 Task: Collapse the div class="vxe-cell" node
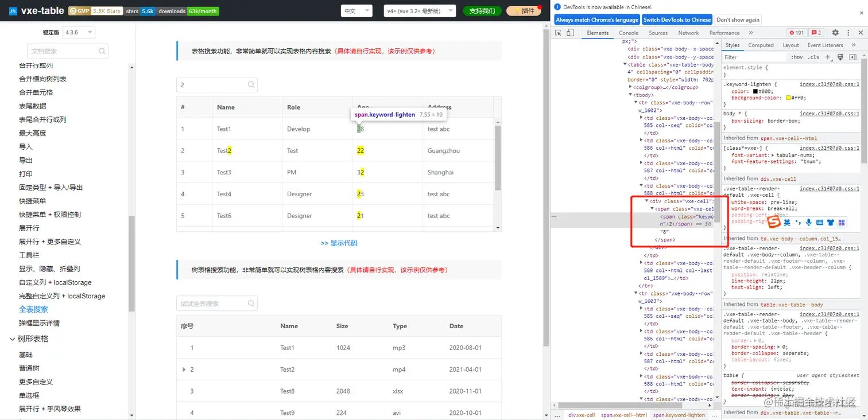[x=646, y=201]
